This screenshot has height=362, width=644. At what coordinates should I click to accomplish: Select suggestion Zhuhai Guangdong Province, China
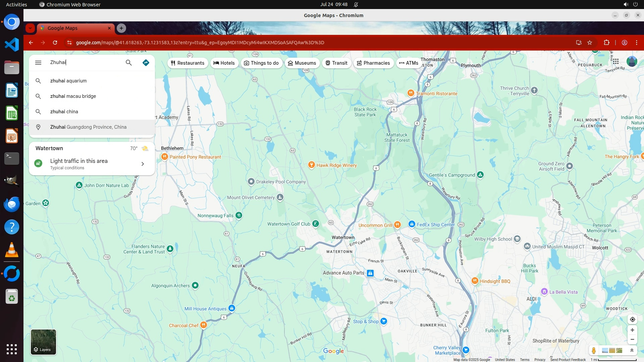click(x=88, y=127)
